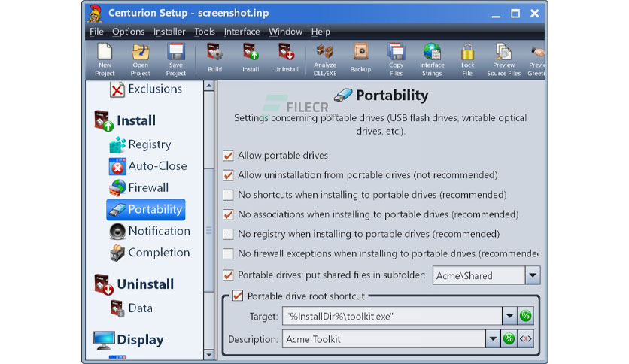The image size is (629, 364).
Task: Select Completion in the sidebar
Action: pos(150,253)
